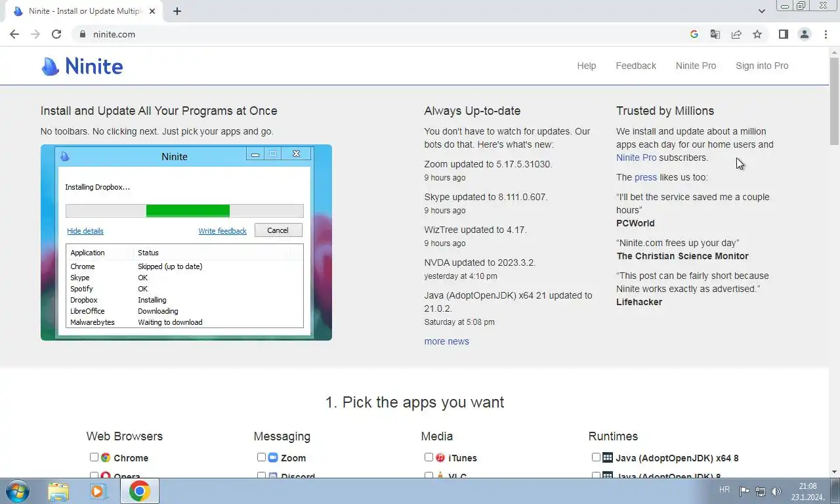
Task: Click the HR language indicator
Action: (724, 490)
